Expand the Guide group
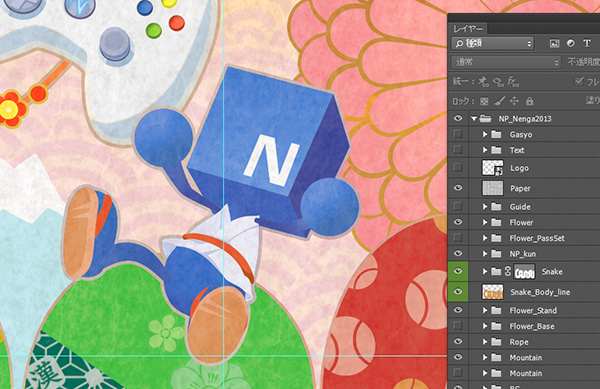The height and width of the screenshot is (389, 600). (x=485, y=207)
